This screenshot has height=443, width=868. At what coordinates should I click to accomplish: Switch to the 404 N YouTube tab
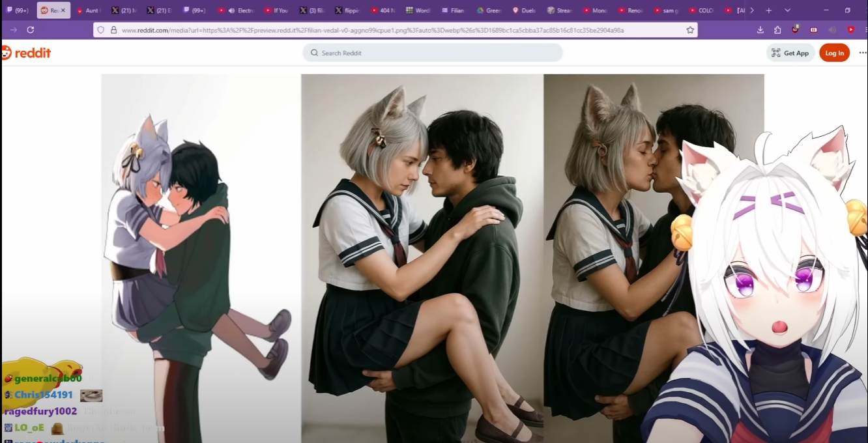(x=383, y=10)
